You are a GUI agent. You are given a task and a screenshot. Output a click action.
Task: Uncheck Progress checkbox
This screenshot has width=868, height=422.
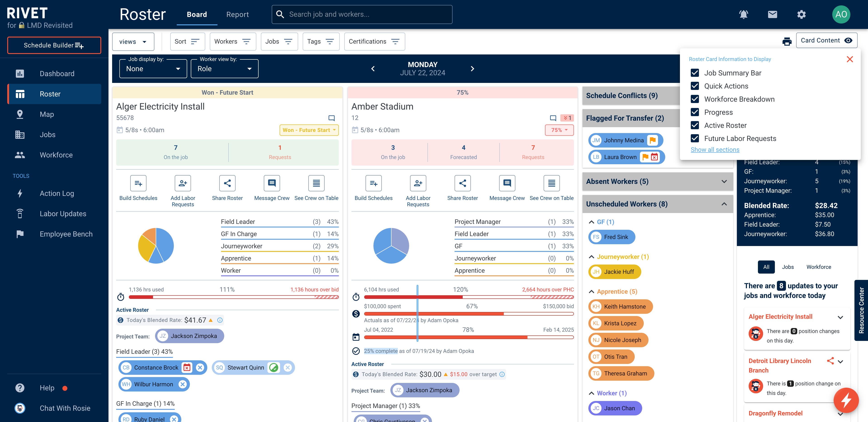(x=694, y=112)
